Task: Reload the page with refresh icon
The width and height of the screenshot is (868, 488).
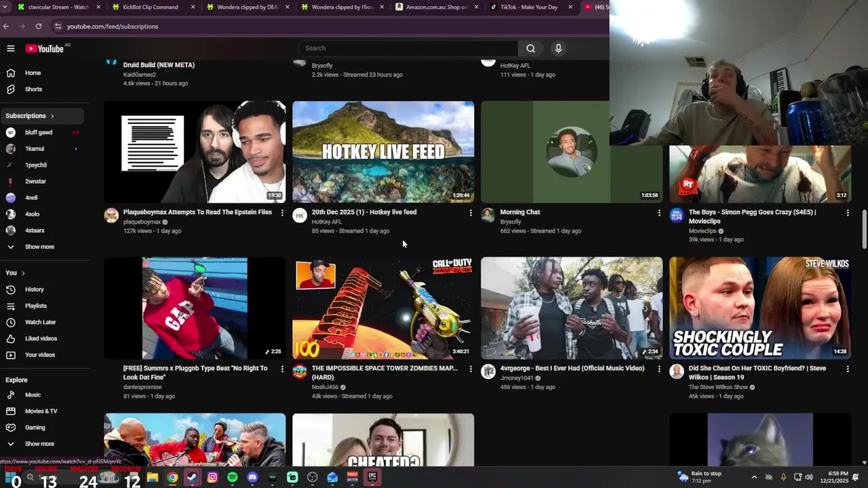Action: coord(39,26)
